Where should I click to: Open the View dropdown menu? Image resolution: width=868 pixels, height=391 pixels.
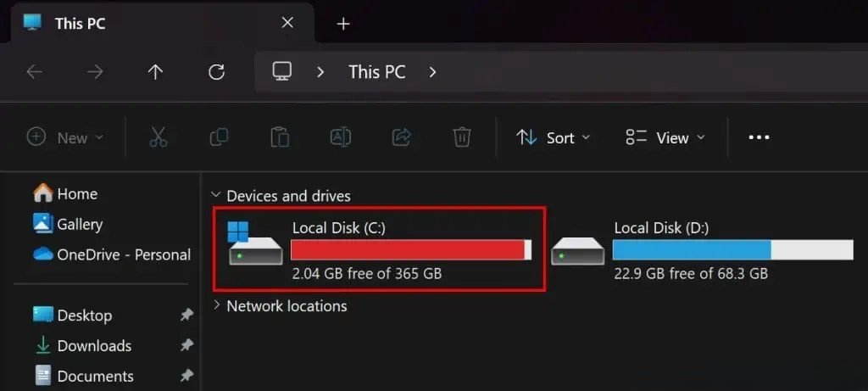pos(665,137)
